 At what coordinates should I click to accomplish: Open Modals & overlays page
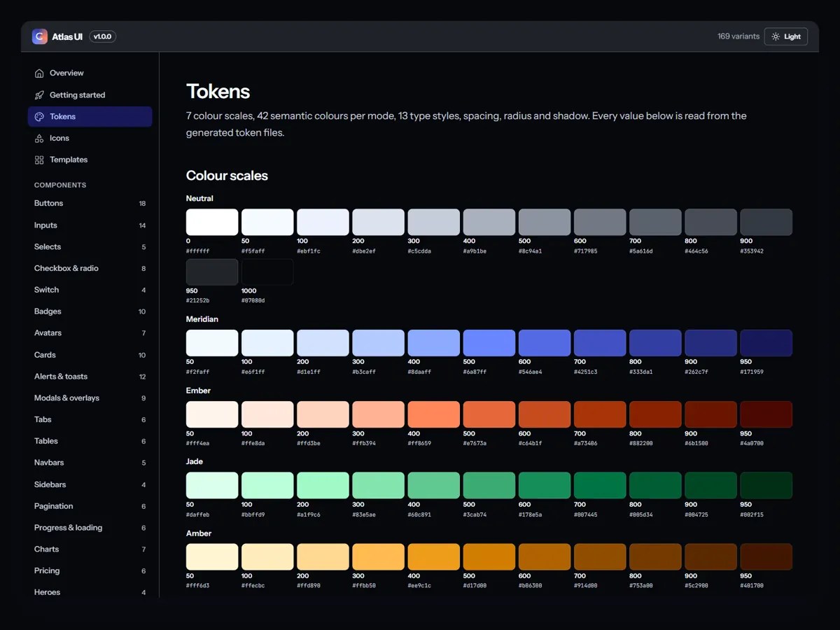90,398
